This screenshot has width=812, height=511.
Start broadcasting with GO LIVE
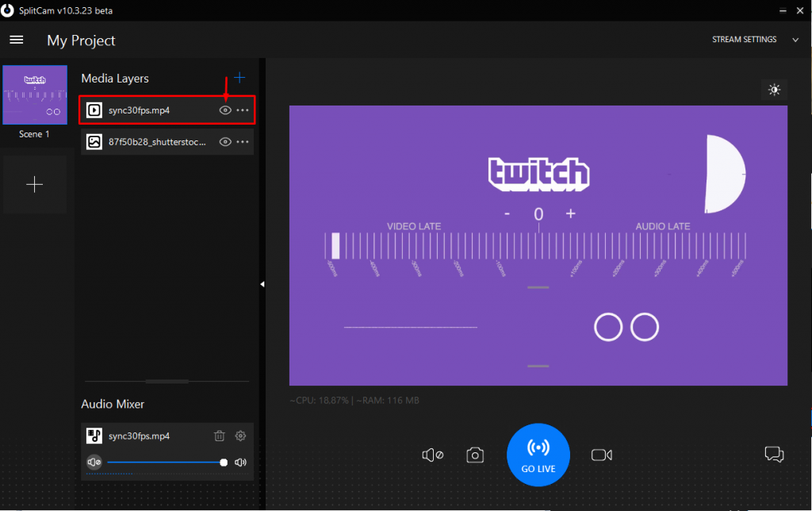(538, 455)
